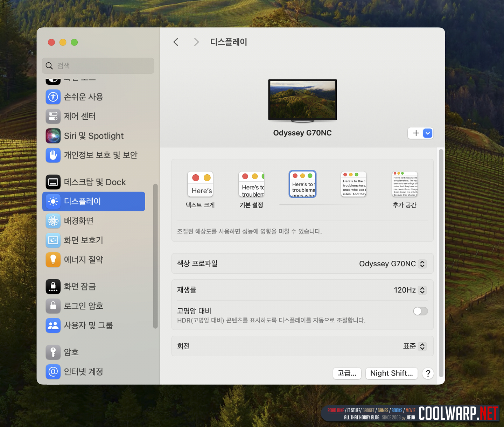Open 화면 보호기 screen saver icon

coord(53,240)
